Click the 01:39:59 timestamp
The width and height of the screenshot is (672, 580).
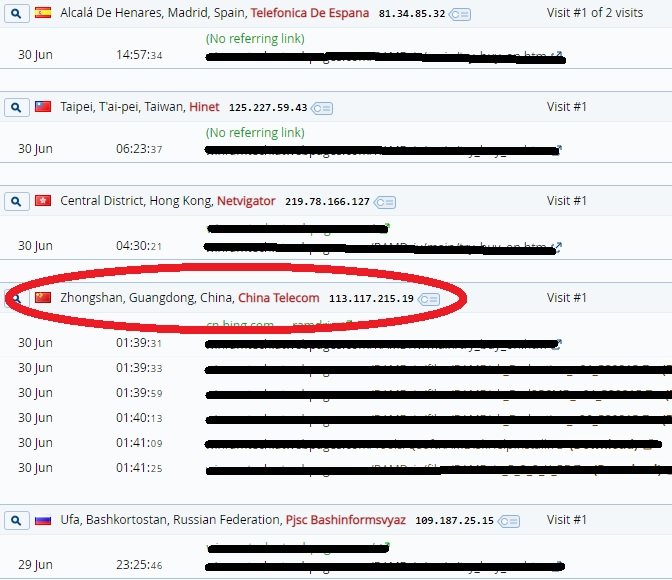coord(139,393)
